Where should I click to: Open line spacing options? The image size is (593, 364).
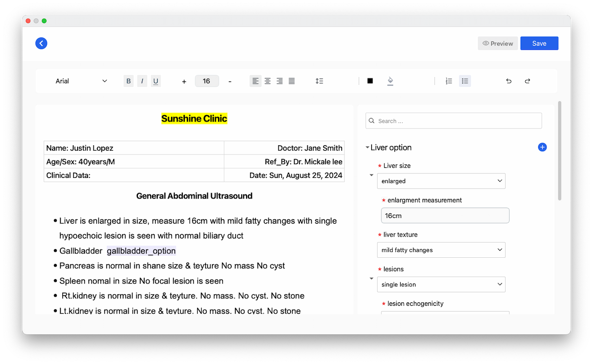pos(319,81)
